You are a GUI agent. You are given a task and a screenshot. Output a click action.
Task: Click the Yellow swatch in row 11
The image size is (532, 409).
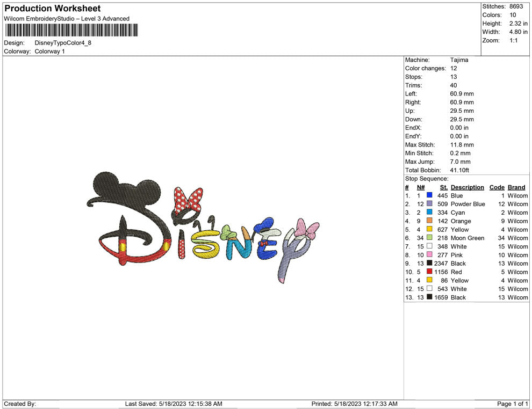[429, 280]
